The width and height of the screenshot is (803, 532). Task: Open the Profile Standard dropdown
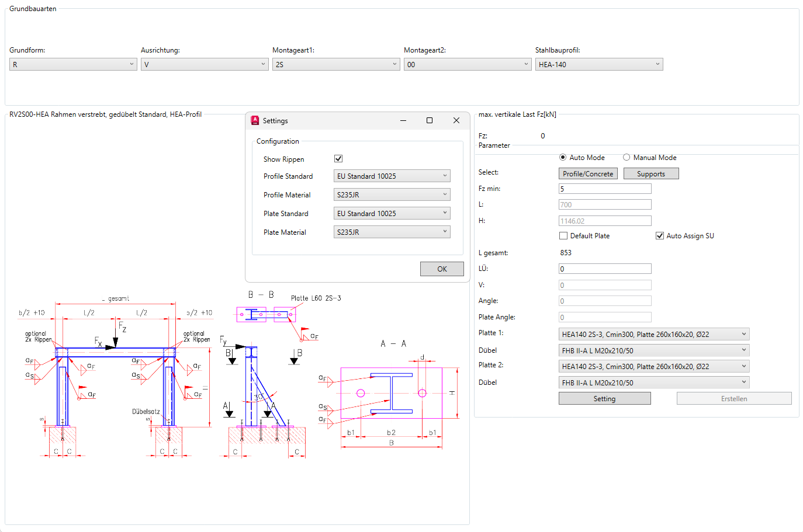pyautogui.click(x=392, y=176)
